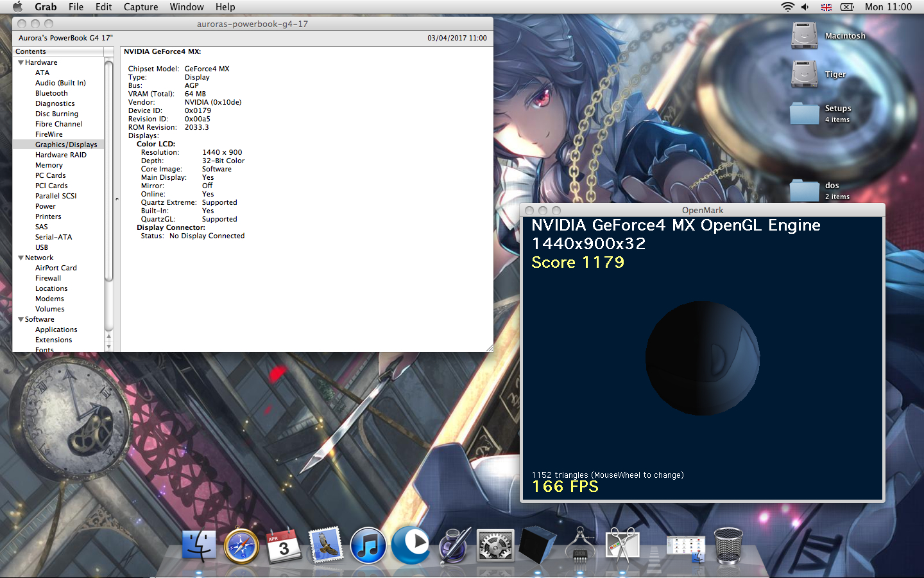
Task: Select Power in the Hardware list
Action: click(x=45, y=206)
